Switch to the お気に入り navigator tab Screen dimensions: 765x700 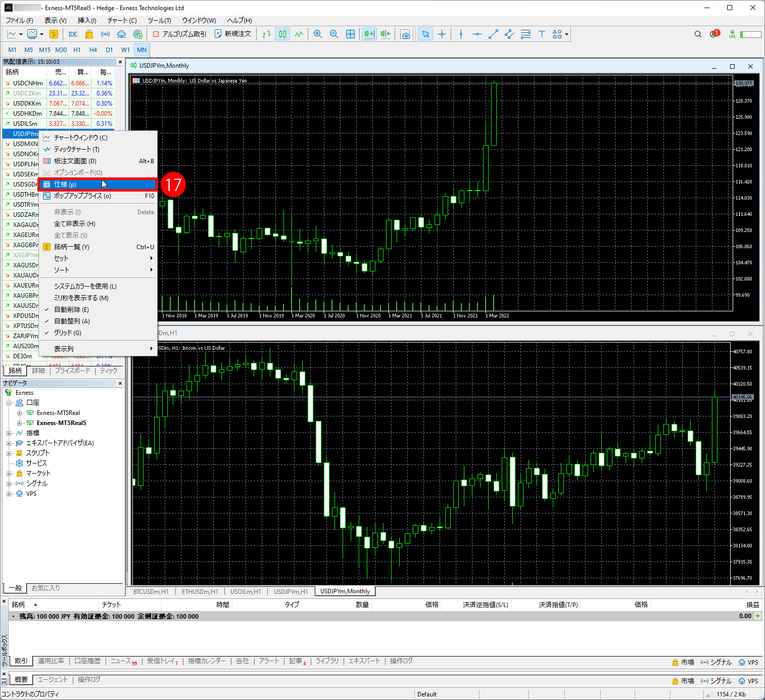pyautogui.click(x=45, y=588)
